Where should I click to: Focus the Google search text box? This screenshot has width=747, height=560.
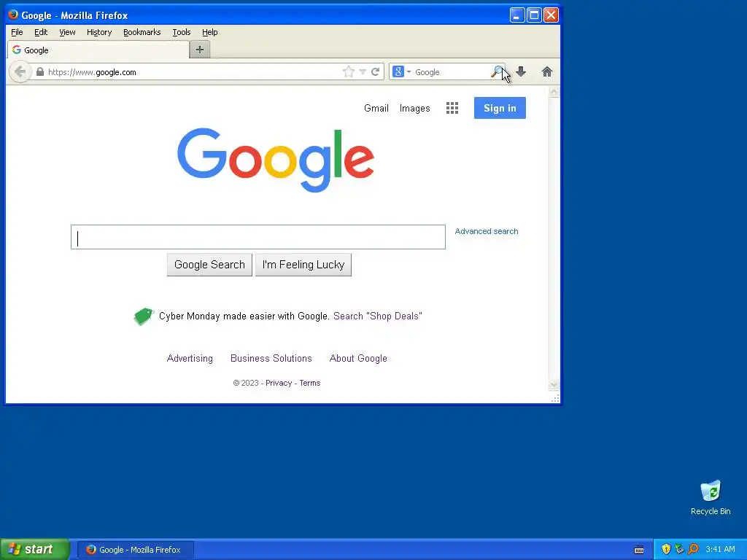pyautogui.click(x=258, y=237)
